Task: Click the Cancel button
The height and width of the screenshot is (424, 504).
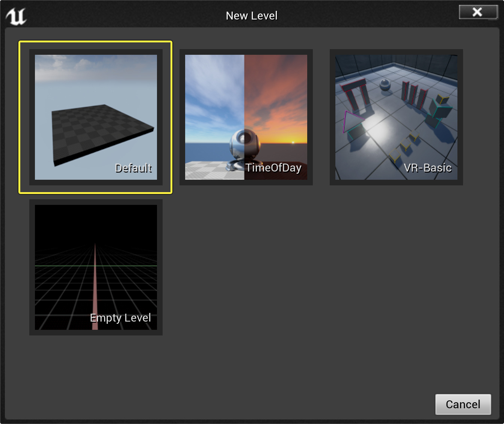Action: pos(463,404)
